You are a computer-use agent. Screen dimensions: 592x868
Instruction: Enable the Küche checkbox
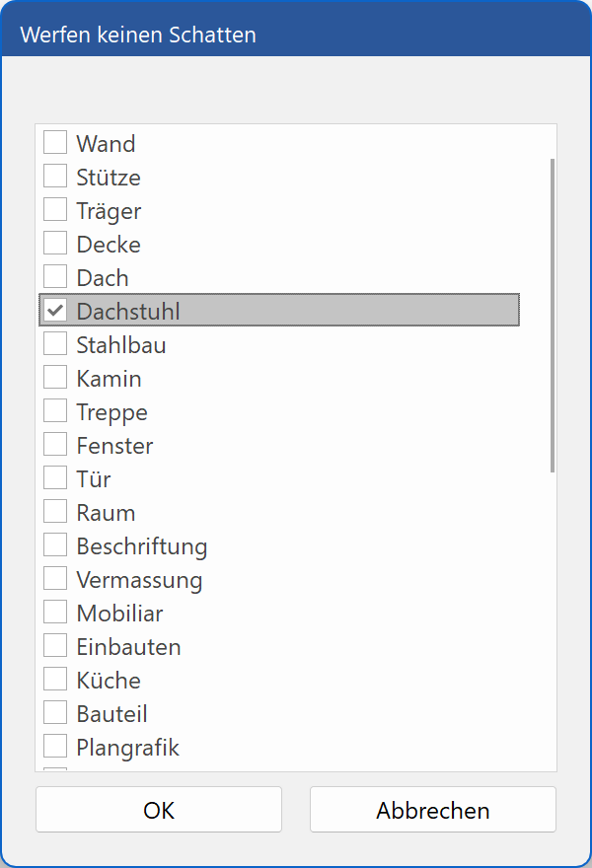tap(55, 680)
